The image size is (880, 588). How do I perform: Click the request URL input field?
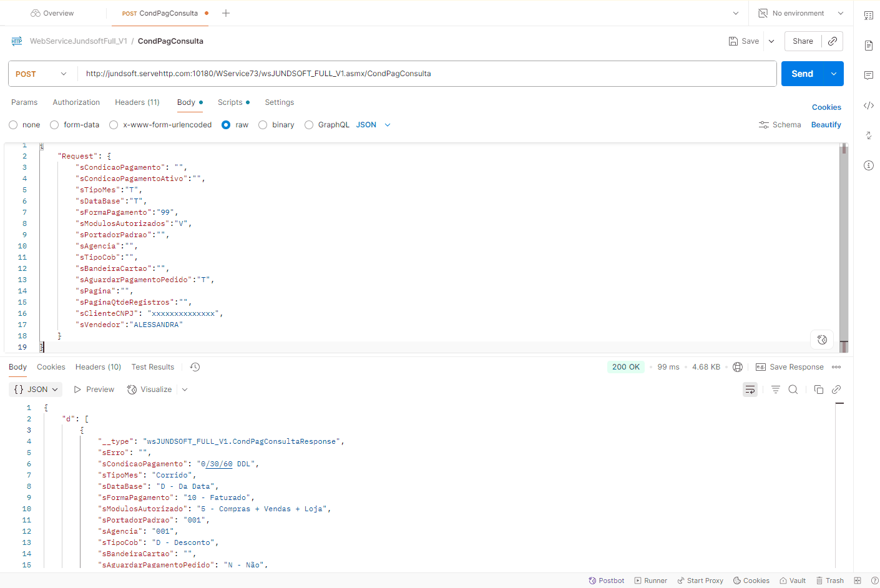point(424,74)
